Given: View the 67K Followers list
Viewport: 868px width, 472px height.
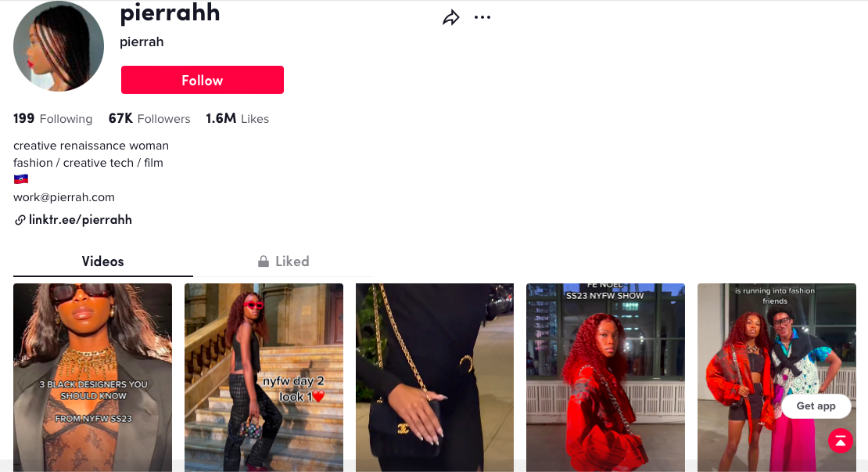Looking at the screenshot, I should [x=149, y=118].
